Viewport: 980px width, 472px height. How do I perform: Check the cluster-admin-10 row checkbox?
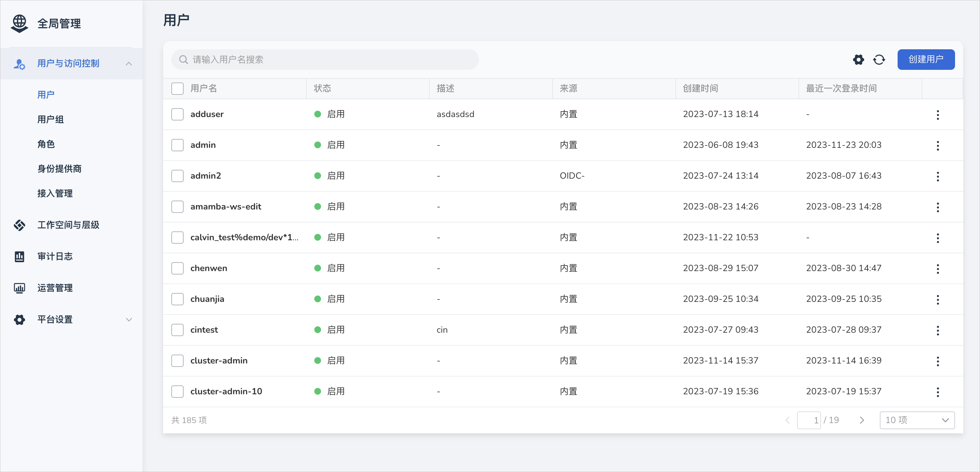[177, 392]
